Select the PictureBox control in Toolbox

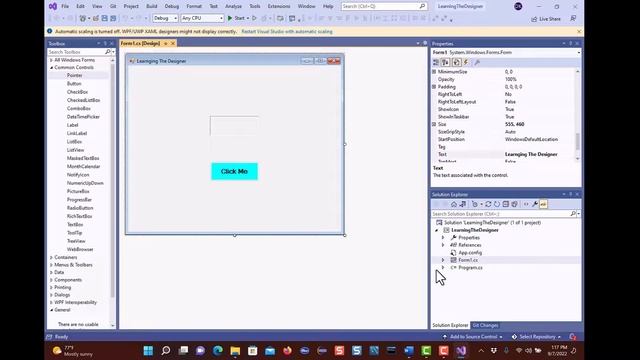tap(78, 191)
